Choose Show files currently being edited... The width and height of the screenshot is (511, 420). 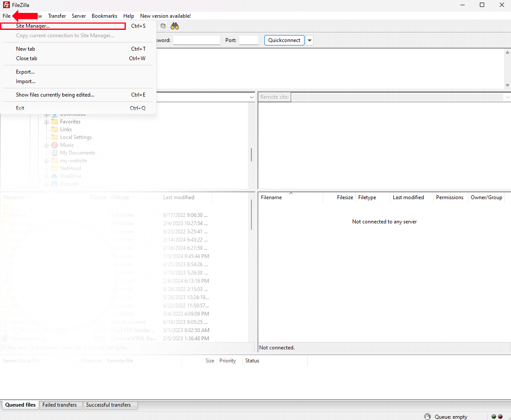tap(78, 95)
